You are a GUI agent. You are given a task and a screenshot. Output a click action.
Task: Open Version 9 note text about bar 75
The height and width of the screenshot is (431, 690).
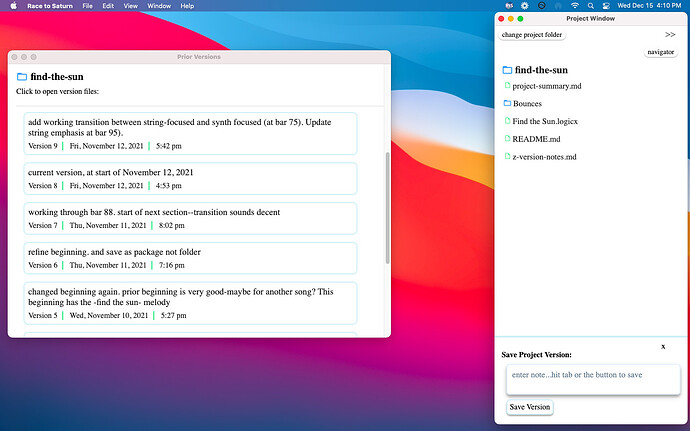180,128
